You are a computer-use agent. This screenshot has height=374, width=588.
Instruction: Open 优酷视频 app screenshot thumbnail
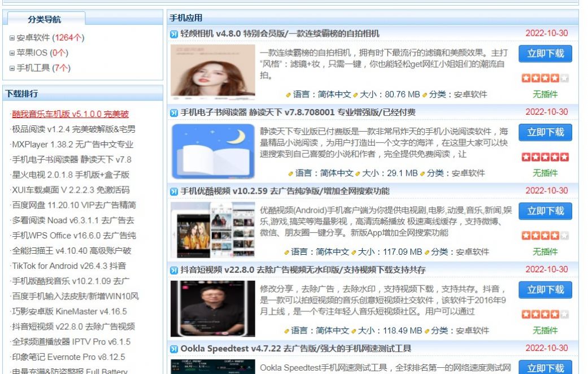point(212,229)
